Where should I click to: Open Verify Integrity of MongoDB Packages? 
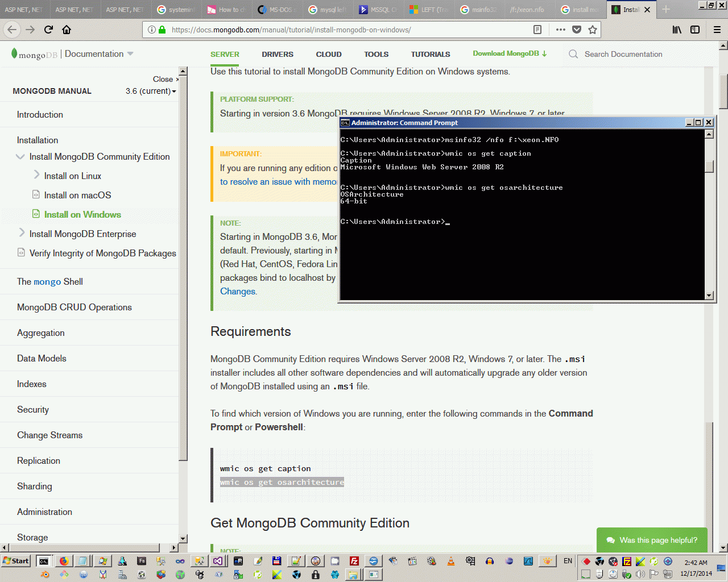pyautogui.click(x=102, y=253)
